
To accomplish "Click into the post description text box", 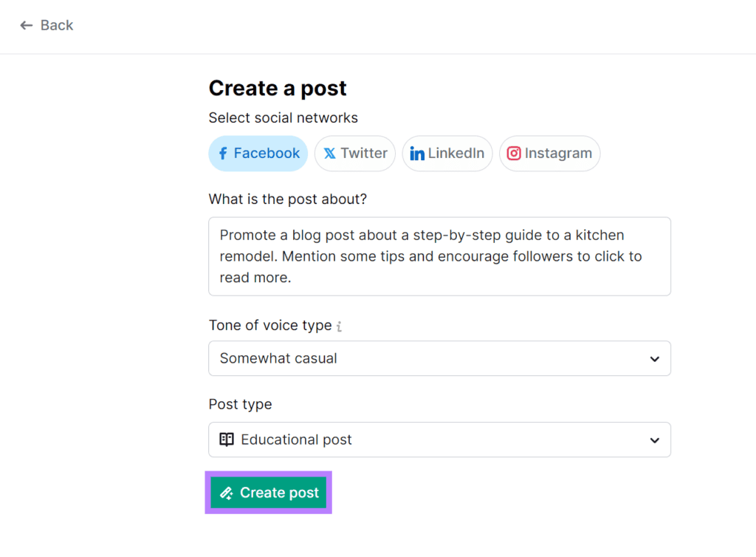I will [439, 256].
